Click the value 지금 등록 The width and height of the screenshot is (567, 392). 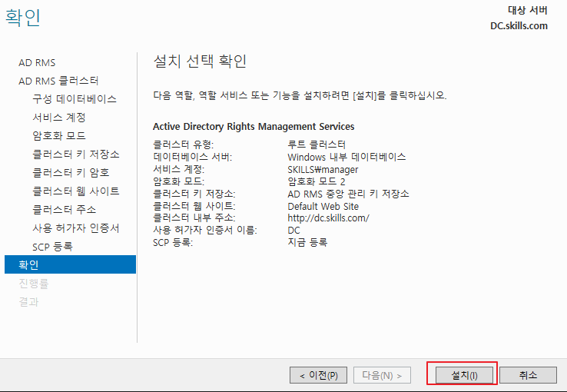click(x=308, y=242)
